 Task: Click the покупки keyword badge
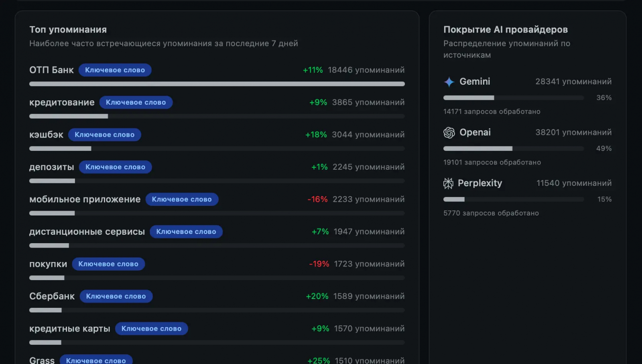click(x=108, y=264)
